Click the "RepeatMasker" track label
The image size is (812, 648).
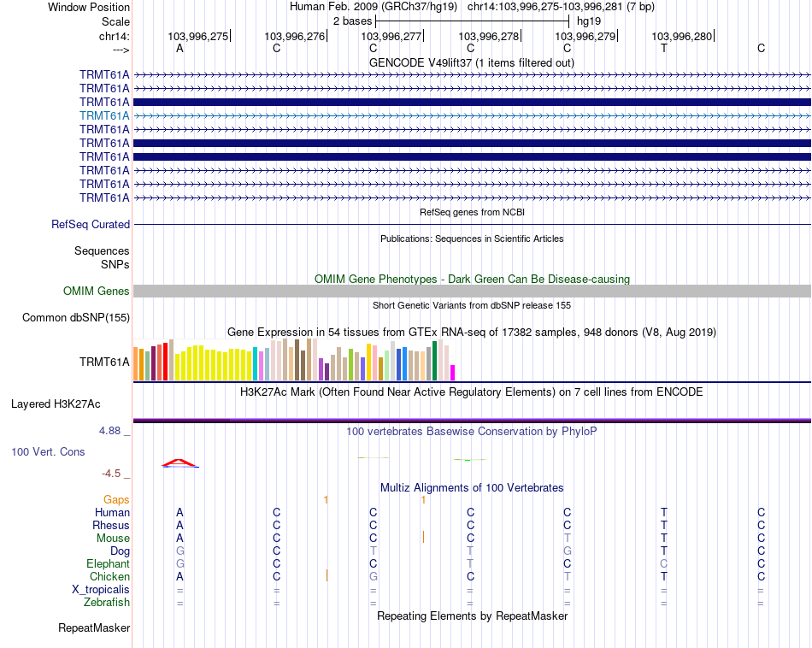pos(94,627)
